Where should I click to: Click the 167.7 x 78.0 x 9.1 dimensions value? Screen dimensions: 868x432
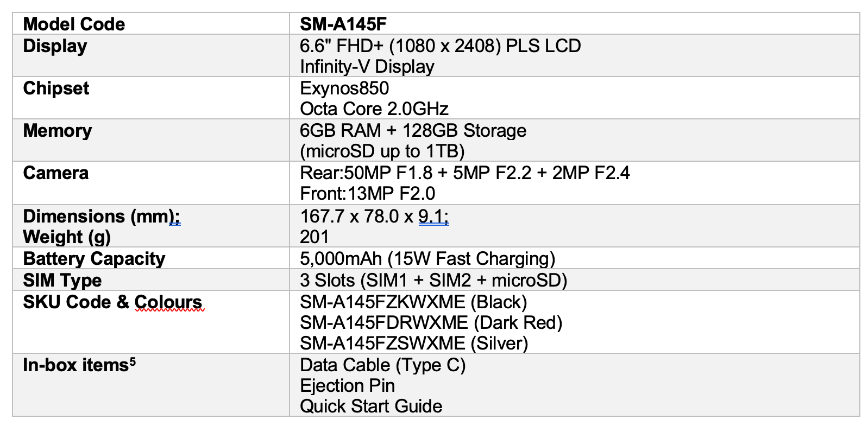[x=374, y=216]
